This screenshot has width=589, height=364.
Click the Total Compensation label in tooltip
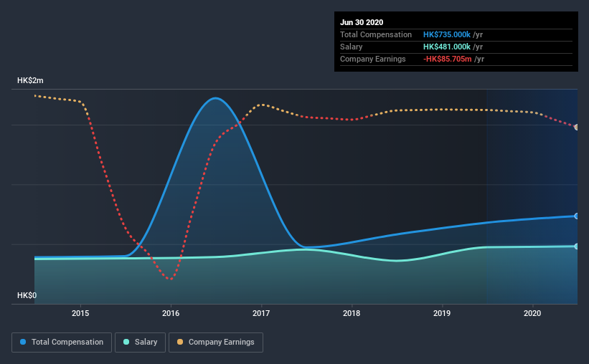coord(376,34)
